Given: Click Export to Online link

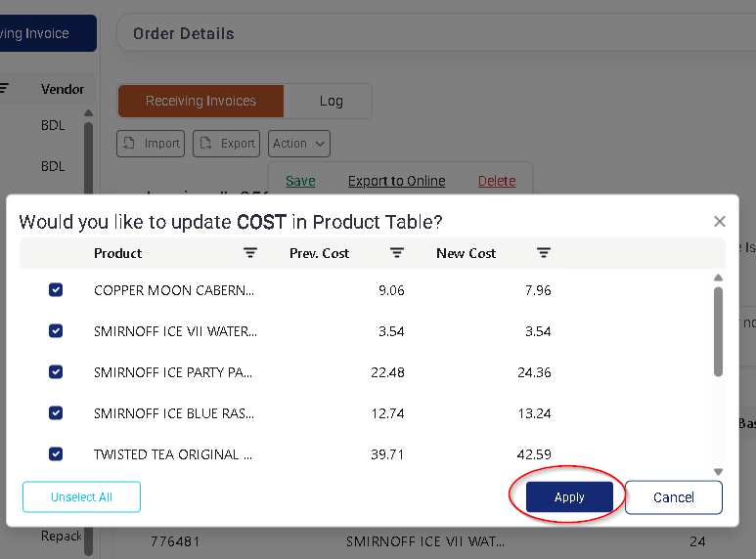Looking at the screenshot, I should (x=397, y=181).
